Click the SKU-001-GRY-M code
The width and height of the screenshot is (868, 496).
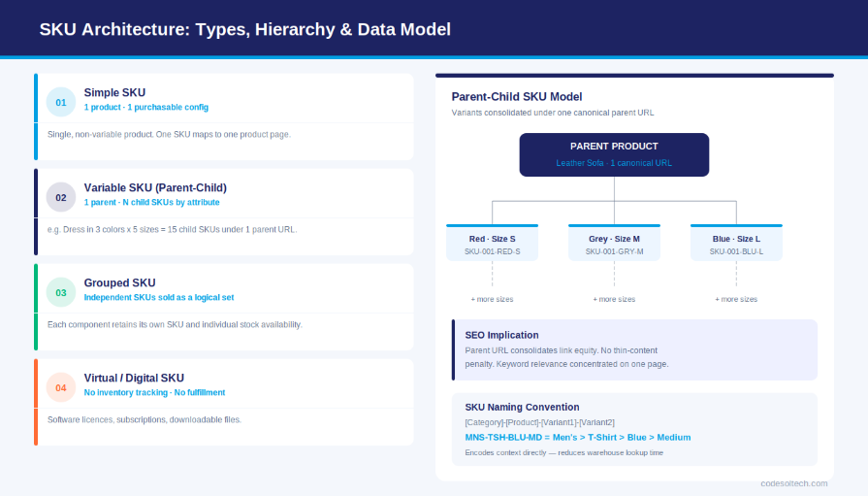614,251
